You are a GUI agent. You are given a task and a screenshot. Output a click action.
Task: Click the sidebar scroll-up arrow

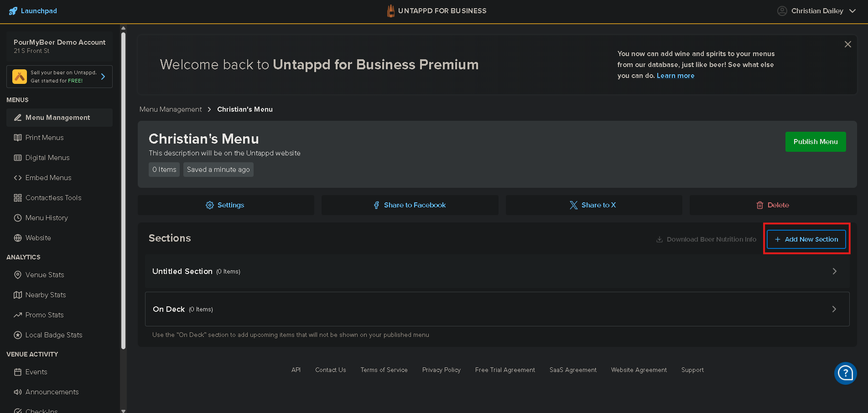[123, 28]
